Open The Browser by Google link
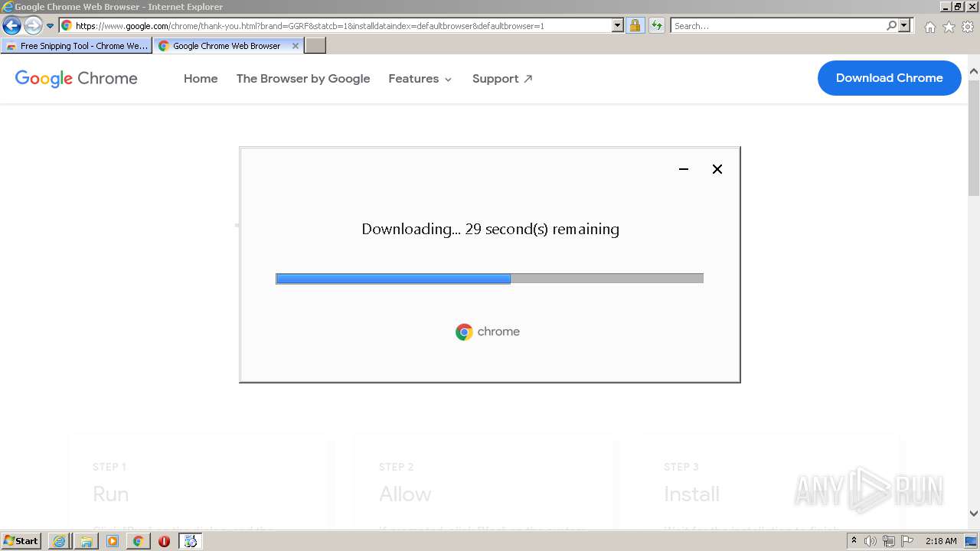980x551 pixels. (303, 78)
